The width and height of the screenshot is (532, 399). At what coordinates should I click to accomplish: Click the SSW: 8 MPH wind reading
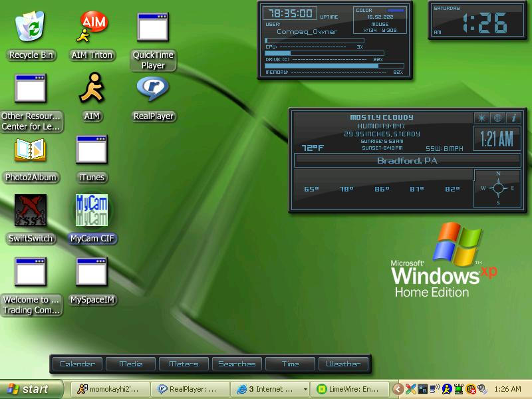pos(444,148)
